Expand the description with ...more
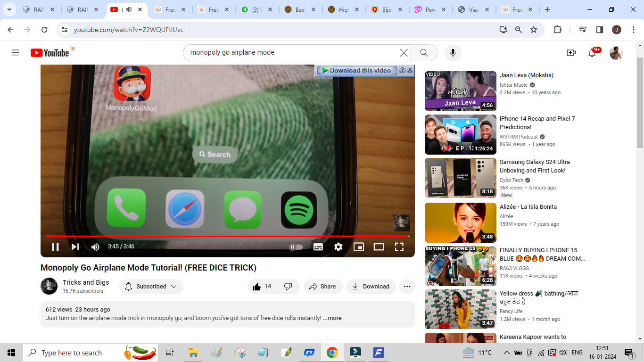 tap(332, 318)
